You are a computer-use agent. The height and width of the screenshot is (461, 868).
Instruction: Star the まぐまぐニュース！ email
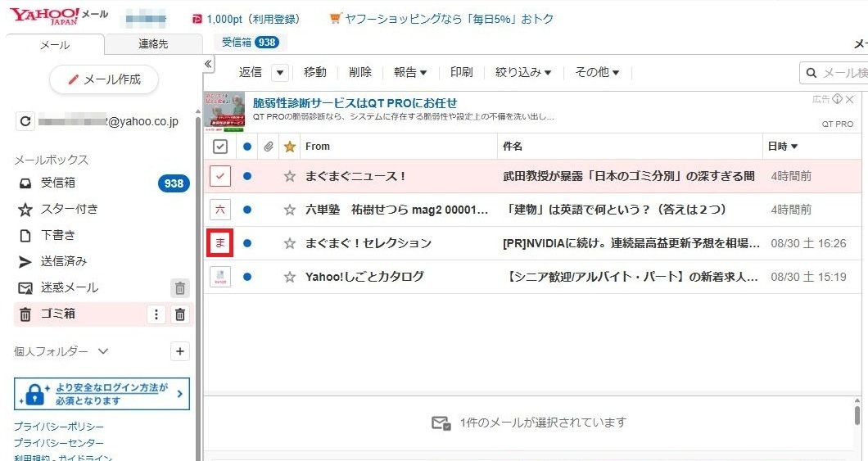289,176
